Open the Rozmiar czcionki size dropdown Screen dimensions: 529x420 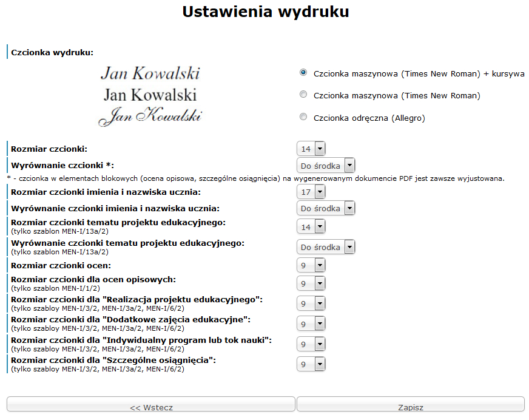point(311,149)
